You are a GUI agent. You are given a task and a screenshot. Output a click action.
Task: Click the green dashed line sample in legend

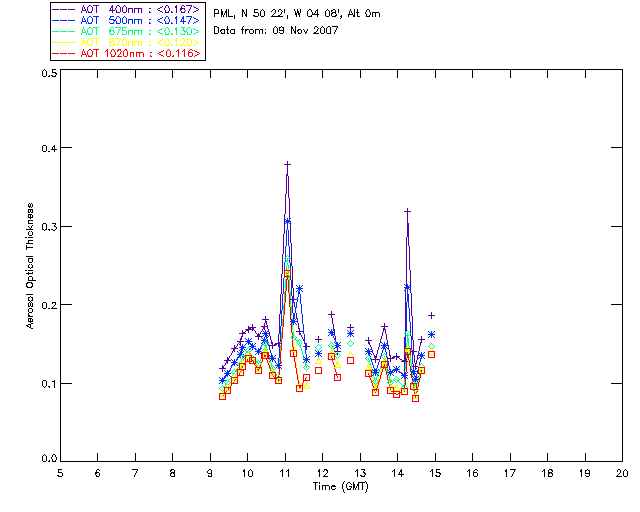click(x=64, y=31)
